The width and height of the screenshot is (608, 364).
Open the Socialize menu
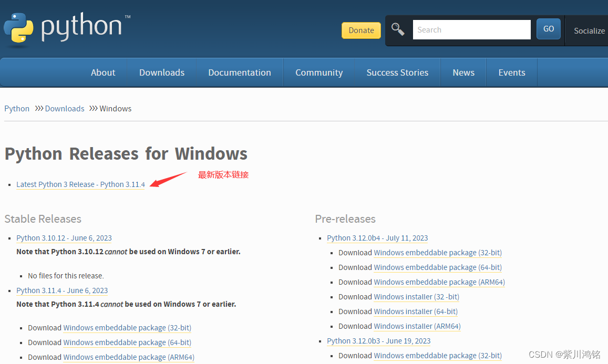[x=589, y=30]
